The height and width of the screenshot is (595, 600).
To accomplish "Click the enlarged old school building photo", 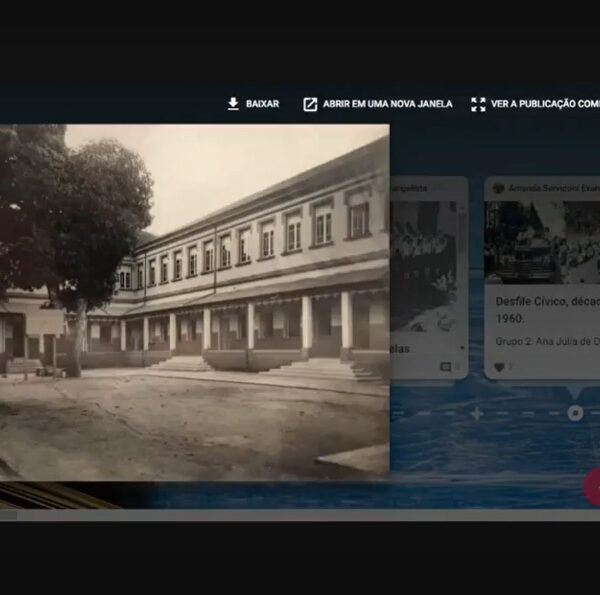I will coord(194,298).
